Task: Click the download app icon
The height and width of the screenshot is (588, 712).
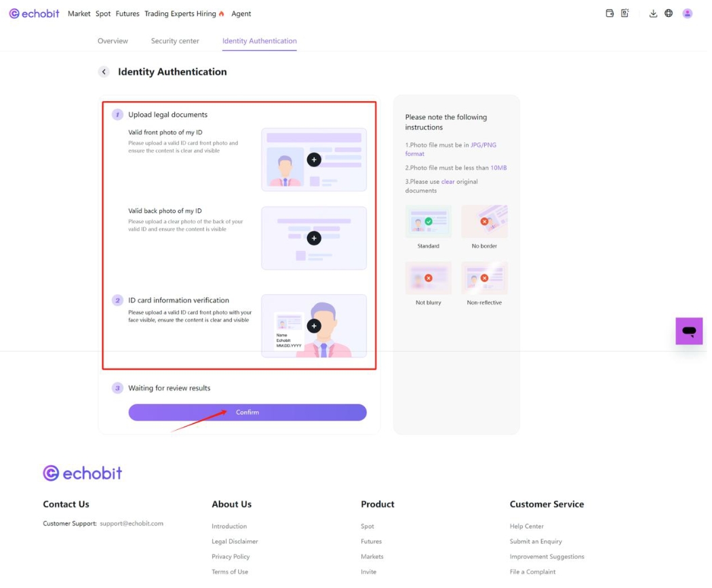Action: click(653, 13)
